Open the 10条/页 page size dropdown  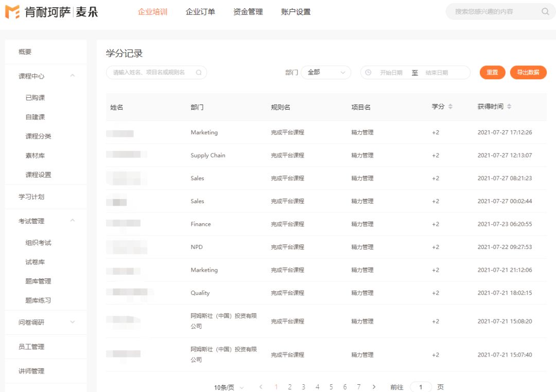pyautogui.click(x=229, y=387)
